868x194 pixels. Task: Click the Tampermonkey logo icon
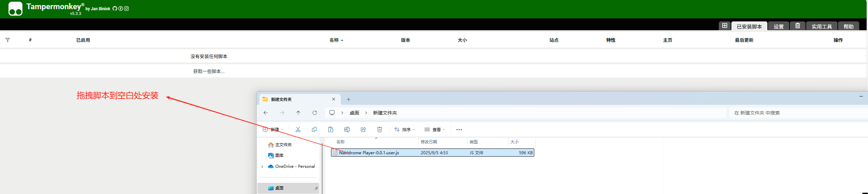15,9
